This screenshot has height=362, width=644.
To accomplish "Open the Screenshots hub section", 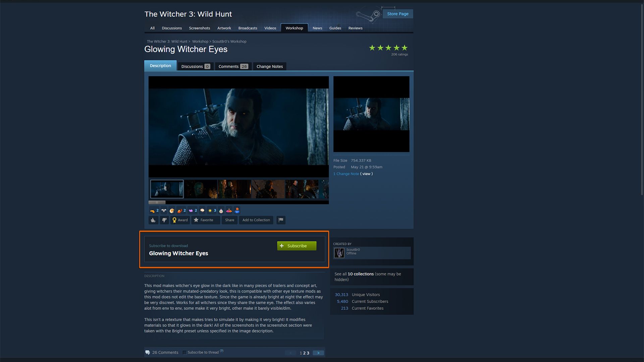I will [x=200, y=28].
